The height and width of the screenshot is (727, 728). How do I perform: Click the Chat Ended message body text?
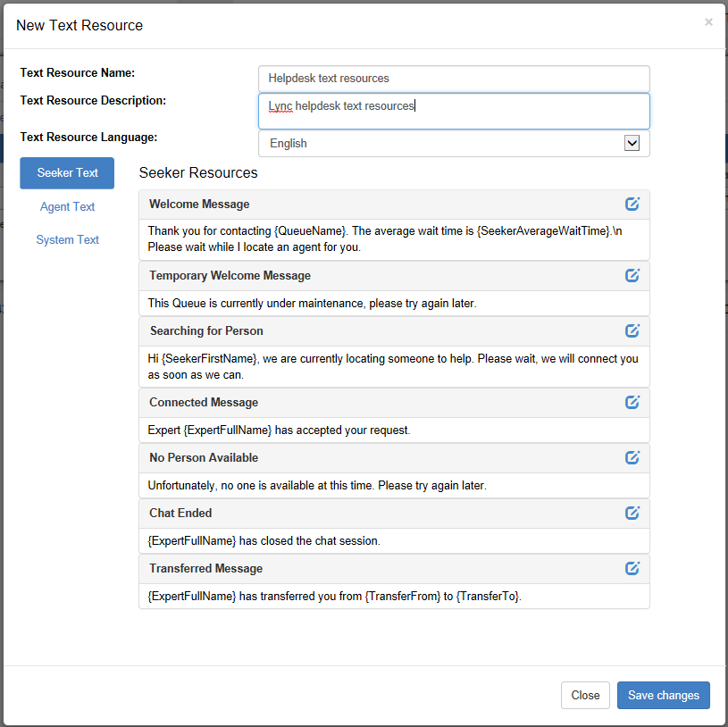click(x=264, y=541)
